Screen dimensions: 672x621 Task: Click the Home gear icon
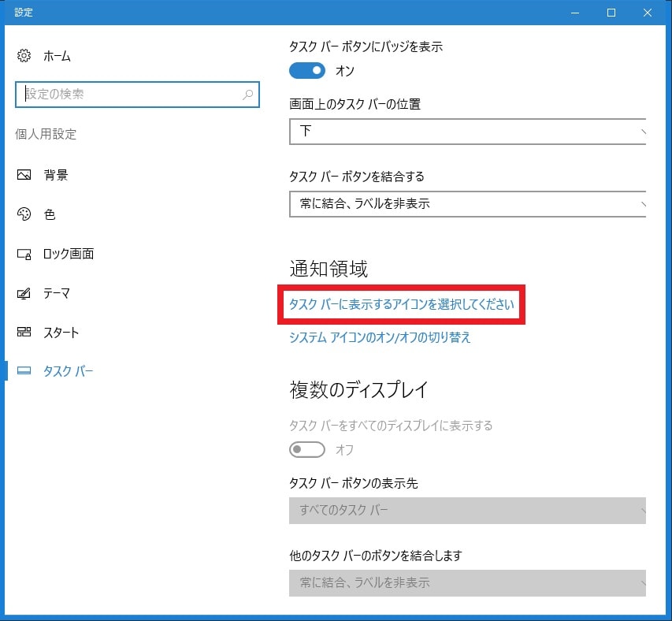click(24, 56)
